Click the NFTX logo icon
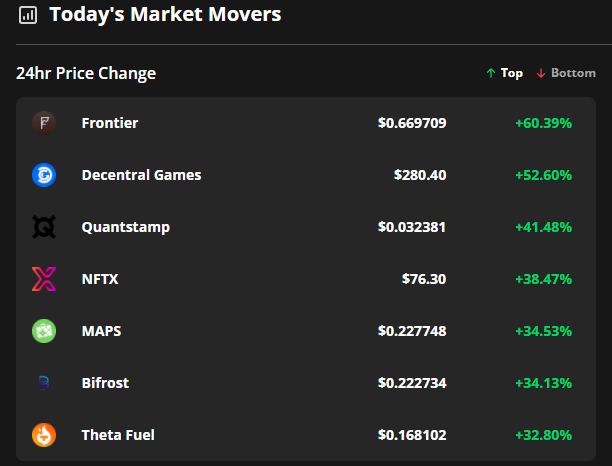 click(x=44, y=279)
